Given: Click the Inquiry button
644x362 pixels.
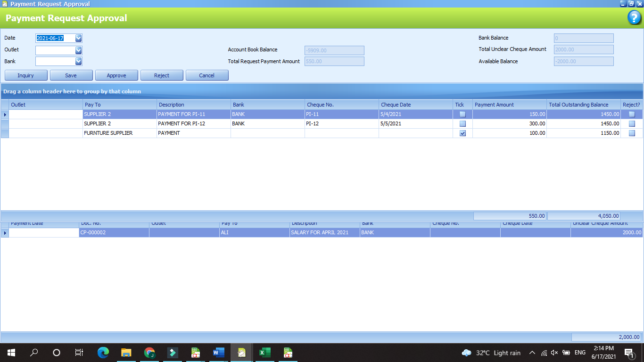Looking at the screenshot, I should (26, 75).
